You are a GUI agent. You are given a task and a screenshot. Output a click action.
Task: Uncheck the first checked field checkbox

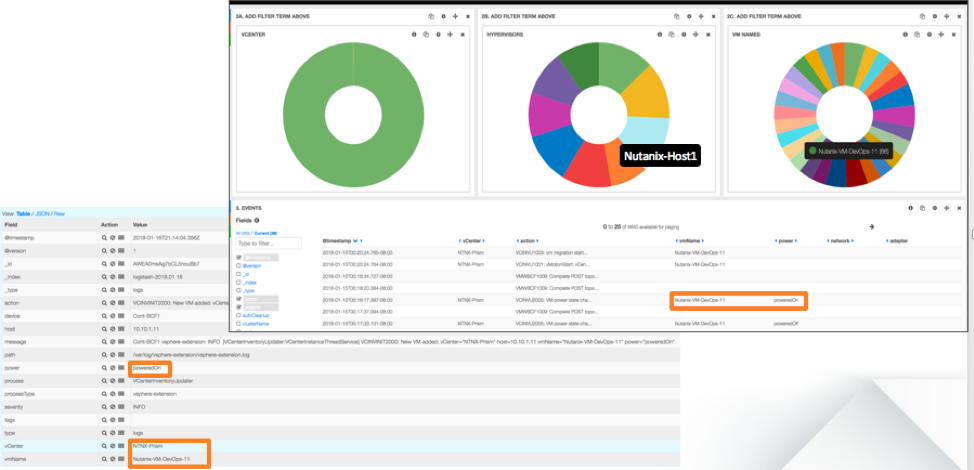coord(239,257)
